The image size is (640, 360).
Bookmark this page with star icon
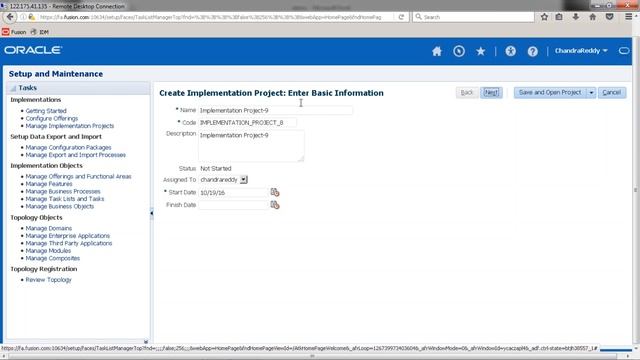(544, 17)
